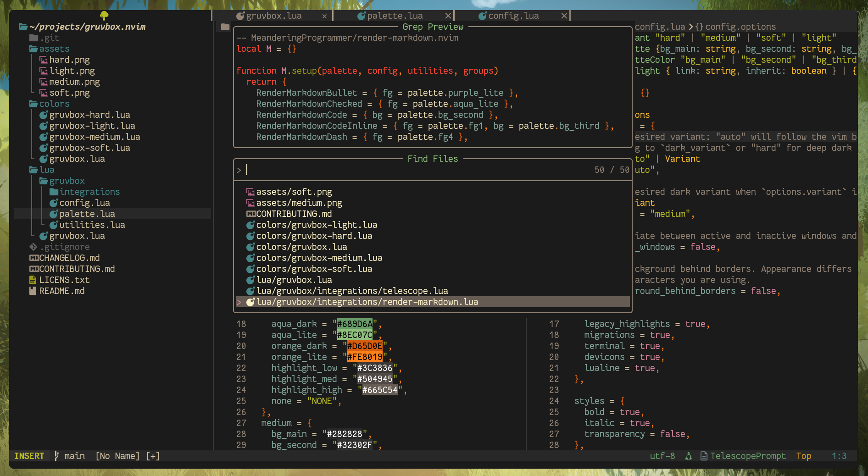The height and width of the screenshot is (476, 868).
Task: Click the [No Name] [+] buffer label
Action: point(128,456)
